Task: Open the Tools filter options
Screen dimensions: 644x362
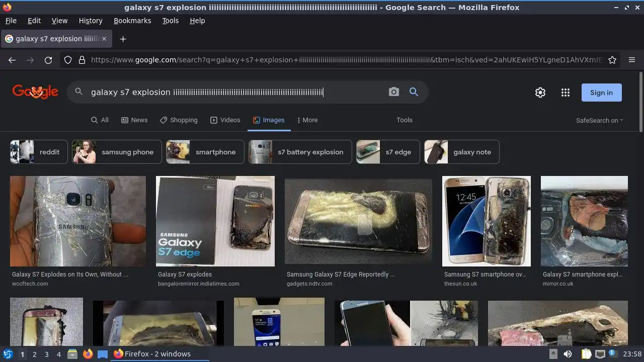Action: (x=404, y=120)
